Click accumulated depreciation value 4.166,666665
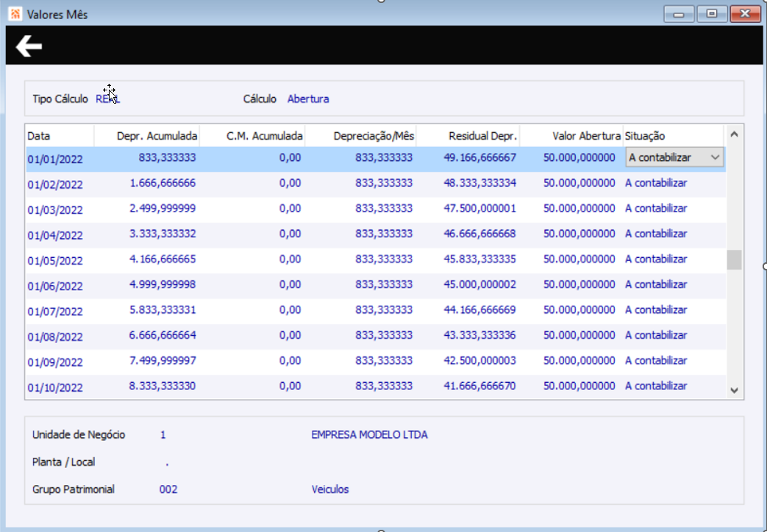 point(163,259)
